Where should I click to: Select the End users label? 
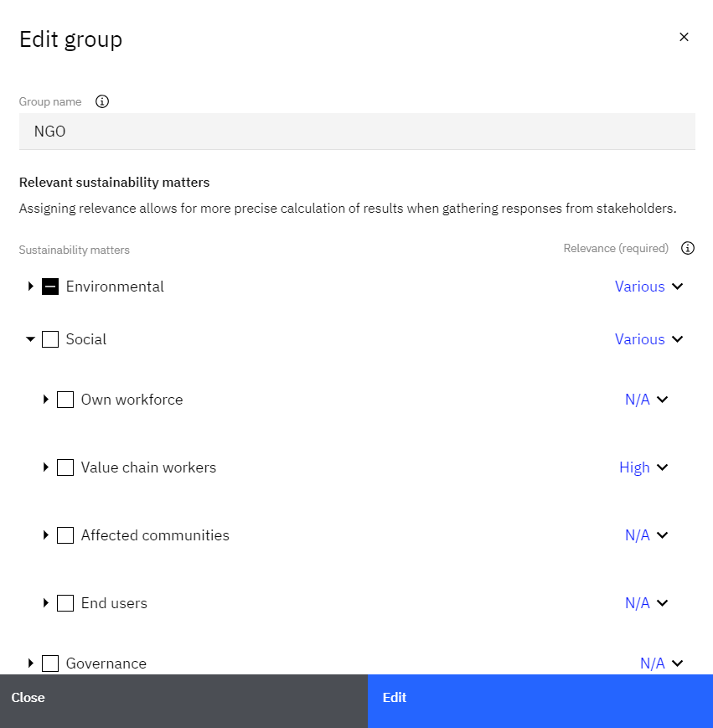coord(114,603)
